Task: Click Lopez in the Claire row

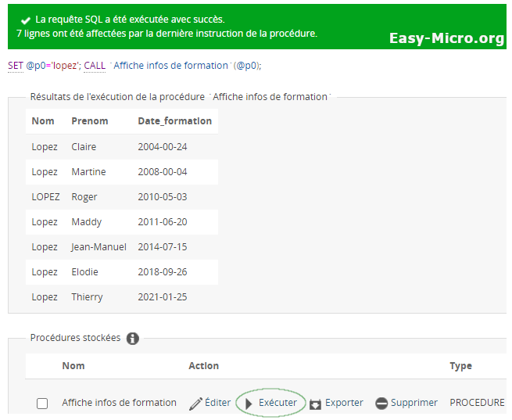Action: click(x=45, y=147)
